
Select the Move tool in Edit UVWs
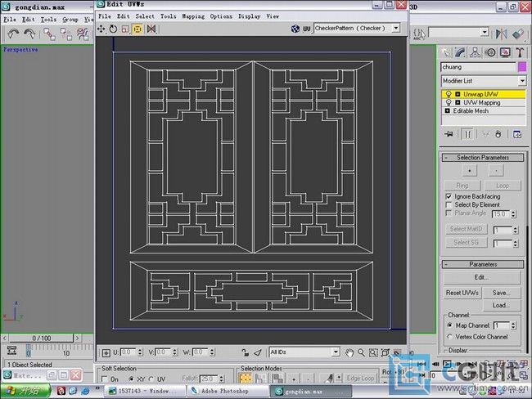pyautogui.click(x=101, y=28)
